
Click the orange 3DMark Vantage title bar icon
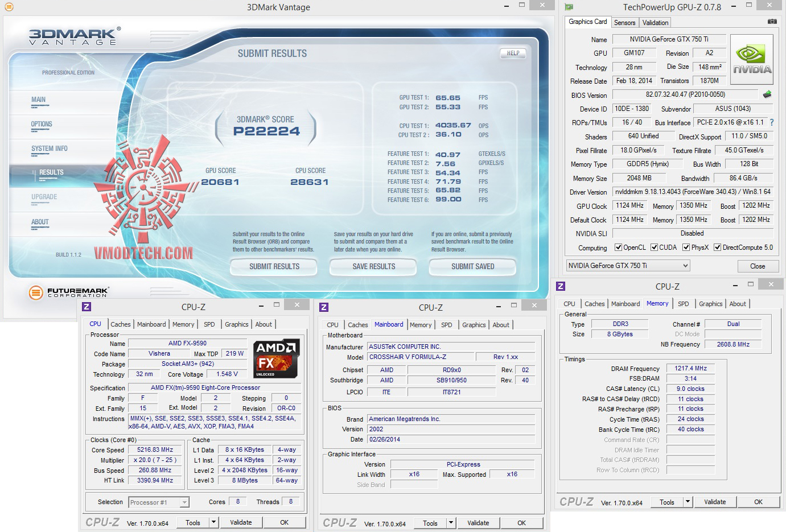9,7
